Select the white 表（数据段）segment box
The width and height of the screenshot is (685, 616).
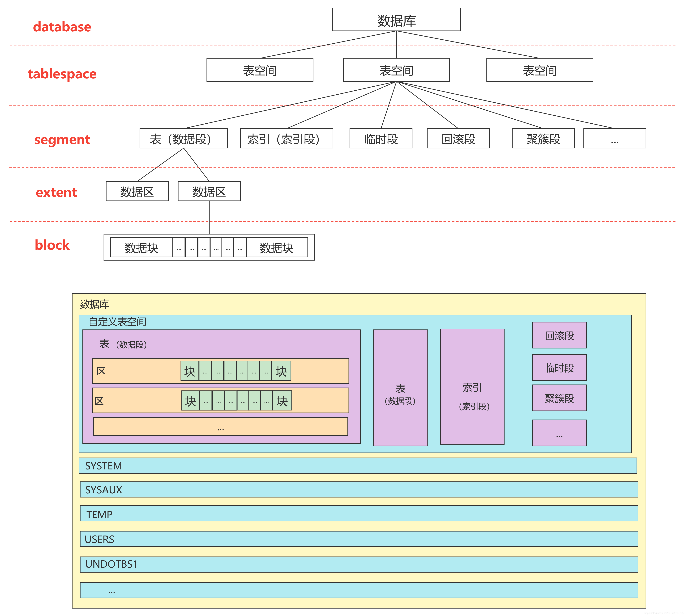click(184, 138)
